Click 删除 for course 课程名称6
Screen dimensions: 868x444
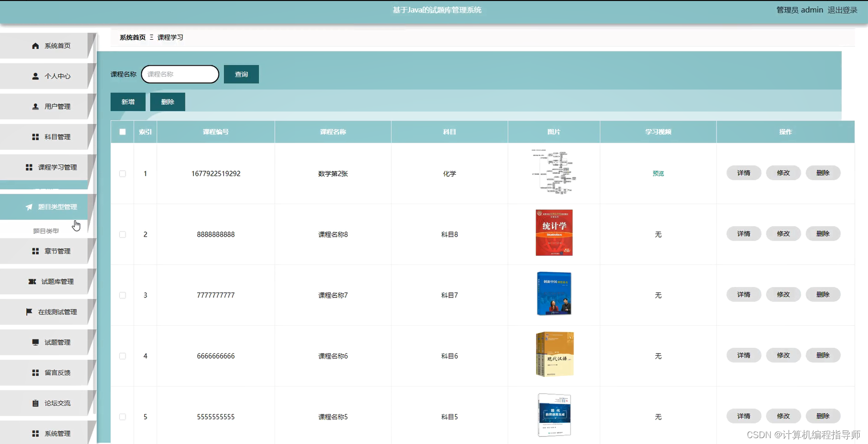click(x=823, y=355)
